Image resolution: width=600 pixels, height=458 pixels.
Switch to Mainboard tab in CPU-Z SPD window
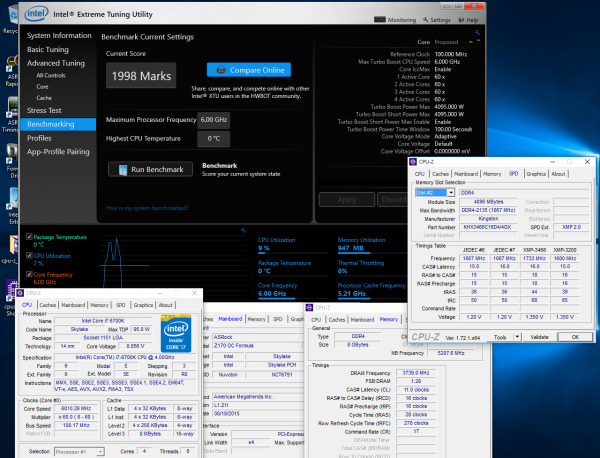[466, 174]
